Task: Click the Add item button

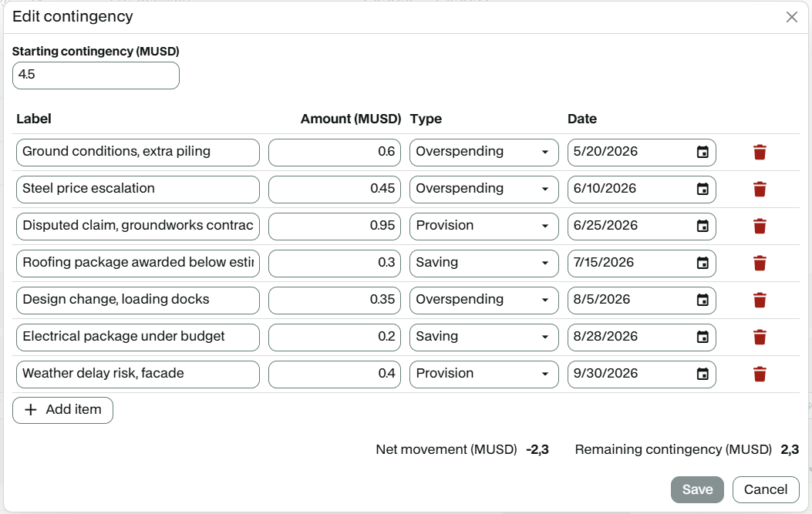Action: [x=62, y=410]
